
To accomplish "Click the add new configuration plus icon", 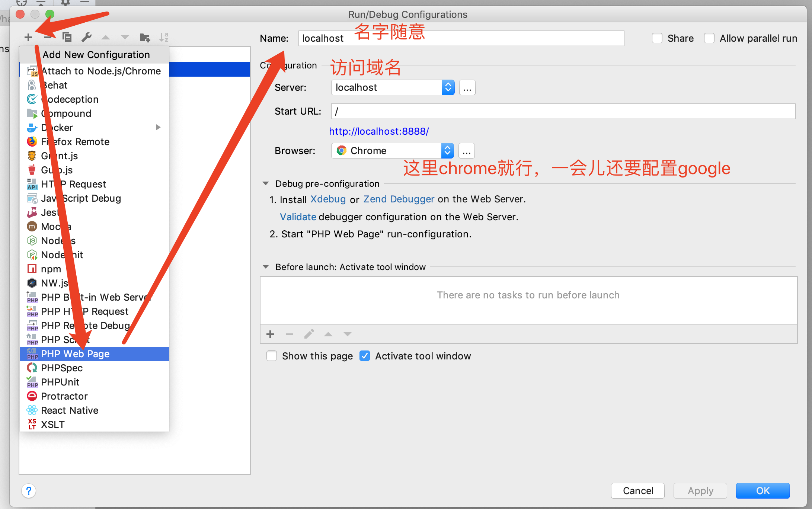I will tap(28, 37).
